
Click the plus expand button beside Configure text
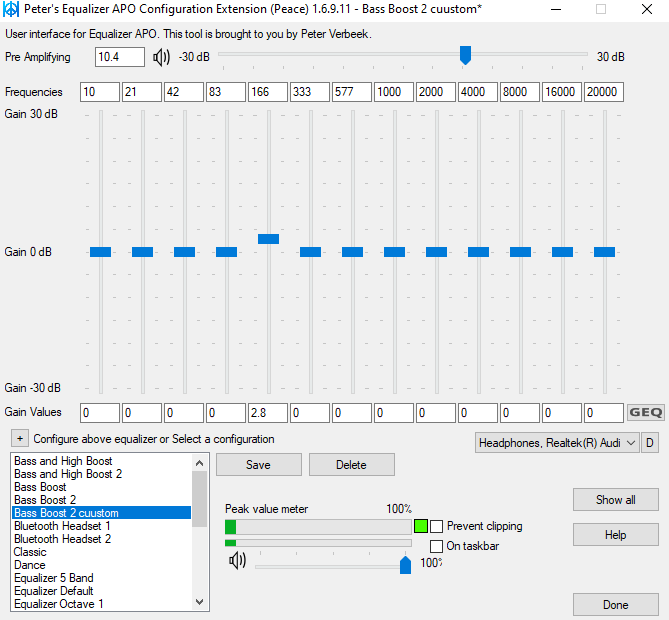tap(20, 439)
